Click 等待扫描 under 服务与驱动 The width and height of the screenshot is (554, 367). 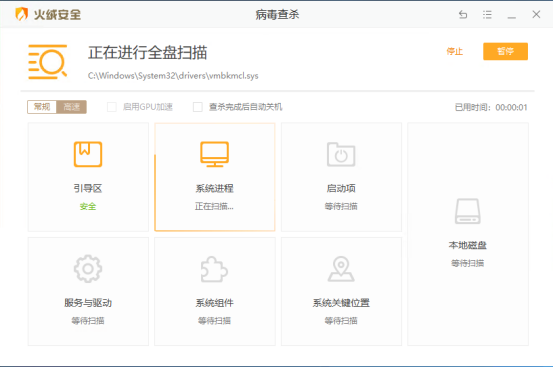(88, 321)
